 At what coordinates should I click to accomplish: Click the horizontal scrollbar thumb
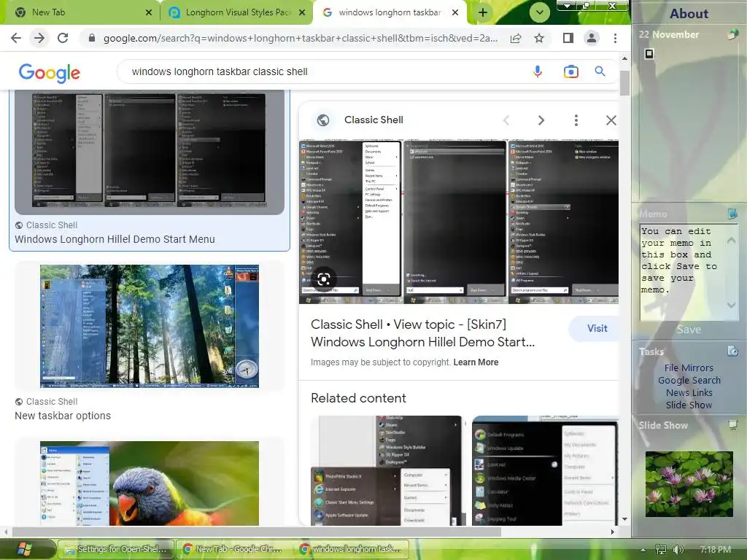coord(256,532)
